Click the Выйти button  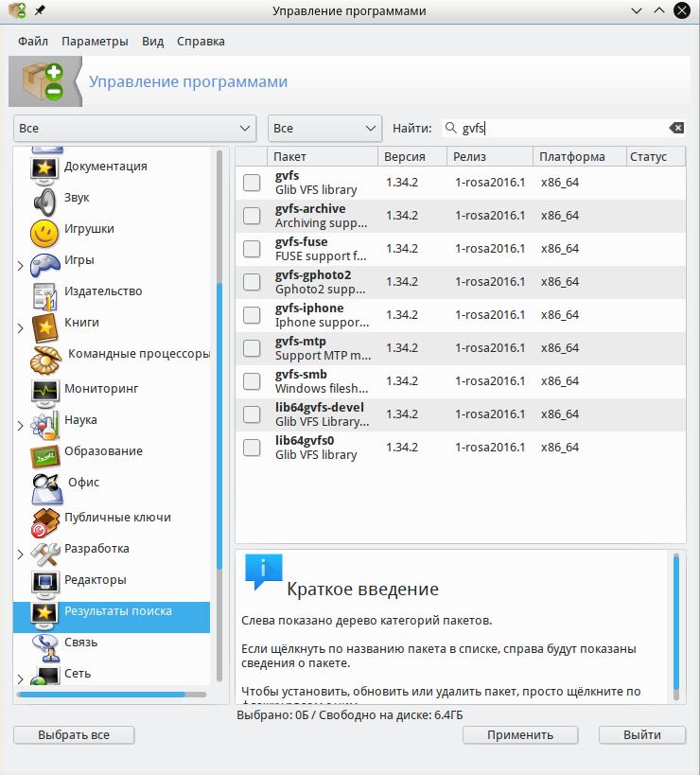tap(642, 735)
